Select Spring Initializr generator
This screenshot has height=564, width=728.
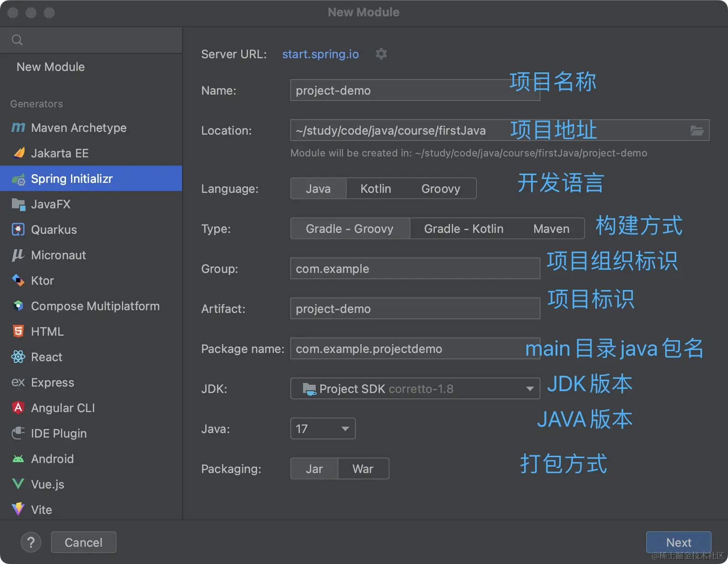click(91, 179)
